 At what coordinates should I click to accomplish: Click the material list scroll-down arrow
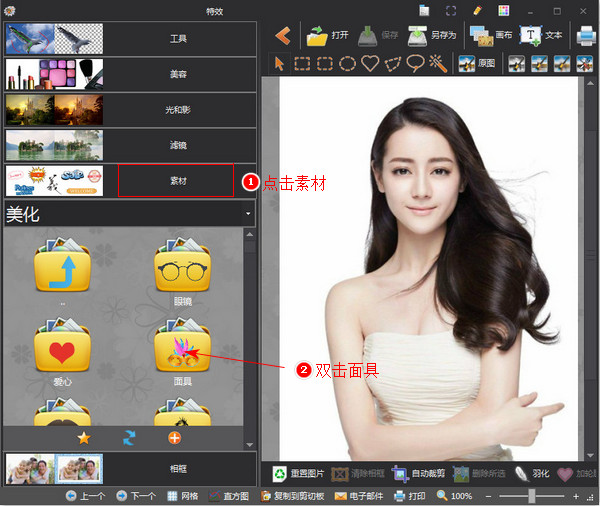click(x=250, y=444)
